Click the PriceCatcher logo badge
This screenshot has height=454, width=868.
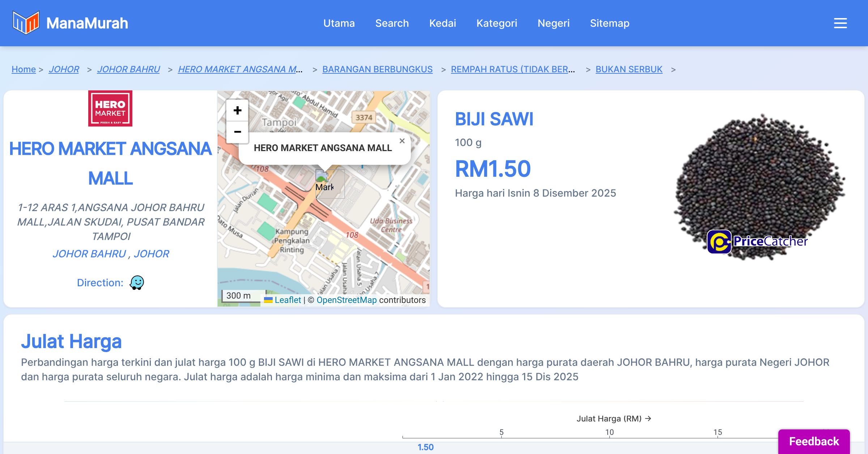757,241
